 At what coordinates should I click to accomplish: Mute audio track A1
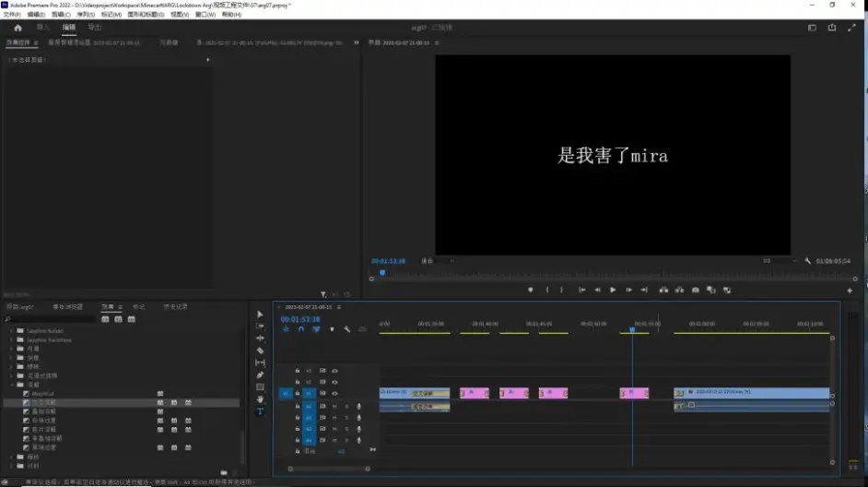[x=334, y=406]
